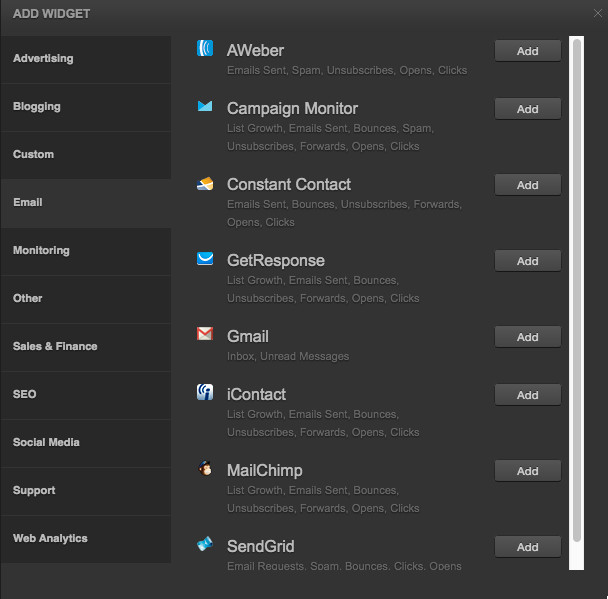Click the Gmail logo icon

[205, 334]
